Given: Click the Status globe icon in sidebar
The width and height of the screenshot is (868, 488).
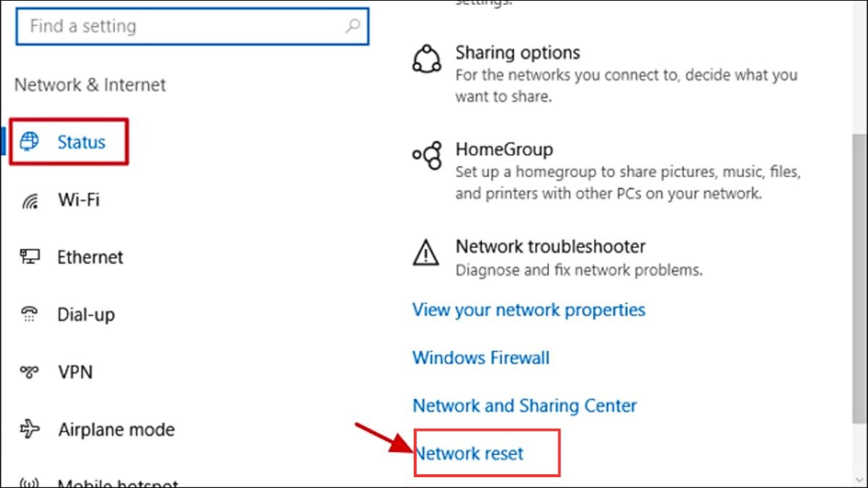Looking at the screenshot, I should pyautogui.click(x=30, y=142).
